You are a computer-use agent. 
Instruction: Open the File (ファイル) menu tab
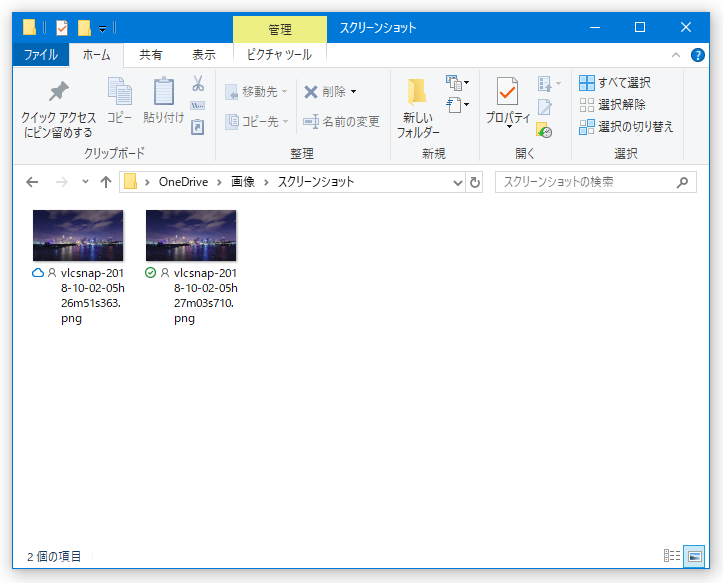tap(41, 55)
